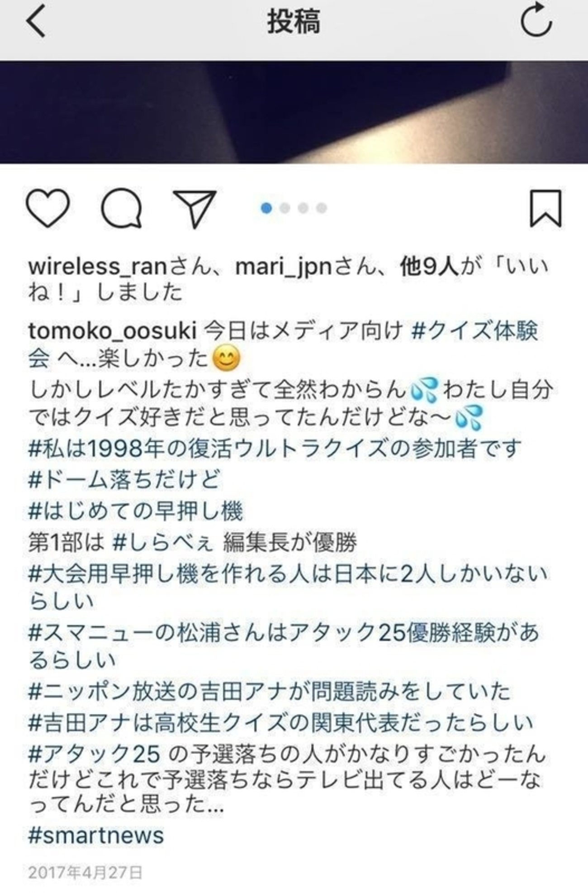
Task: Open hashtag #しらべぇ
Action: pyautogui.click(x=163, y=542)
